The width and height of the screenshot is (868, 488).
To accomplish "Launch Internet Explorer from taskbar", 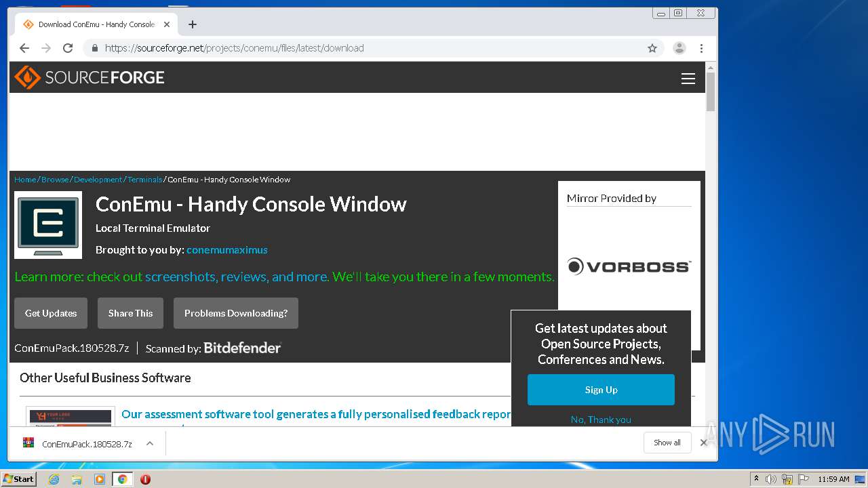I will 54,479.
